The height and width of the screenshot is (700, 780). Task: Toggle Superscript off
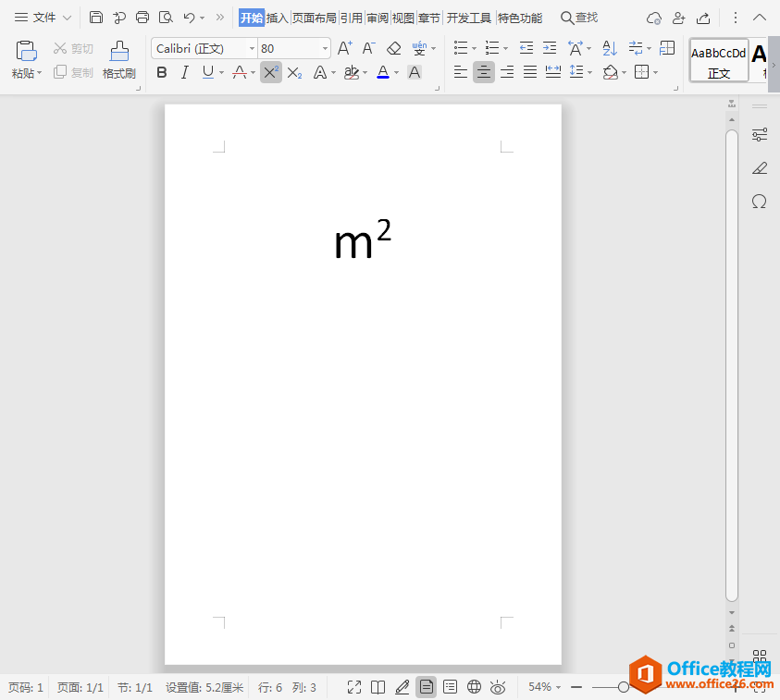click(271, 72)
